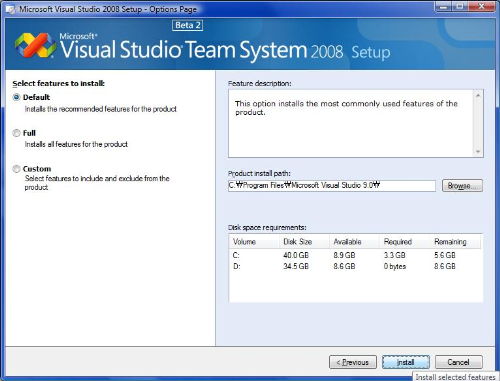Select the D: volume row
500x381 pixels.
pyautogui.click(x=355, y=266)
